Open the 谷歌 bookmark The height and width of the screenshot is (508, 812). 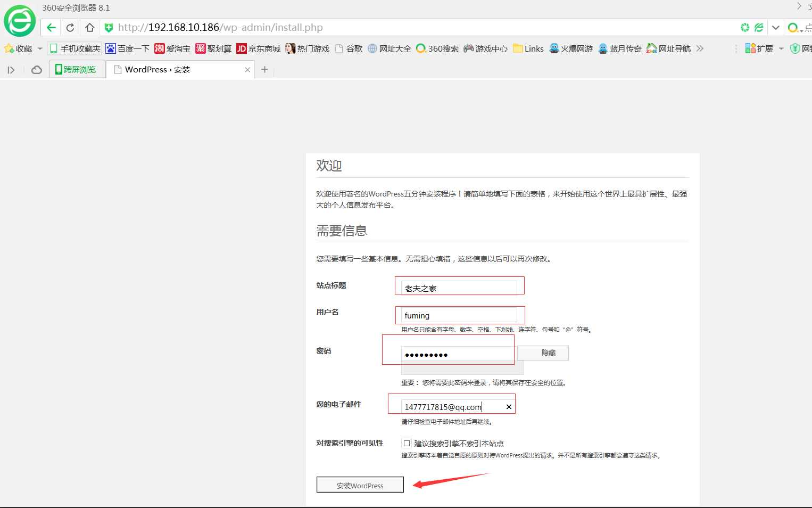point(349,48)
